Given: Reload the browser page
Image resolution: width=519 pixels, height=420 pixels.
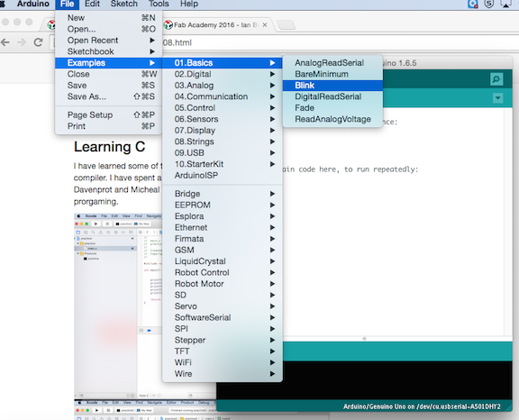Looking at the screenshot, I should point(39,42).
